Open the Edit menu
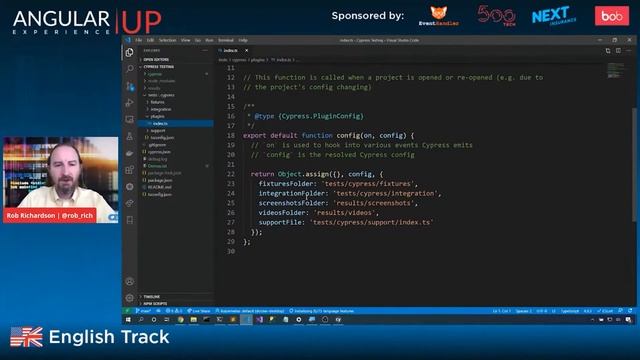The height and width of the screenshot is (360, 640). point(151,40)
